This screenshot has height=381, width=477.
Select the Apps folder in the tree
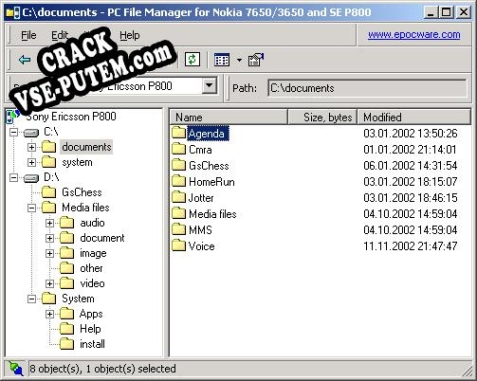[91, 314]
